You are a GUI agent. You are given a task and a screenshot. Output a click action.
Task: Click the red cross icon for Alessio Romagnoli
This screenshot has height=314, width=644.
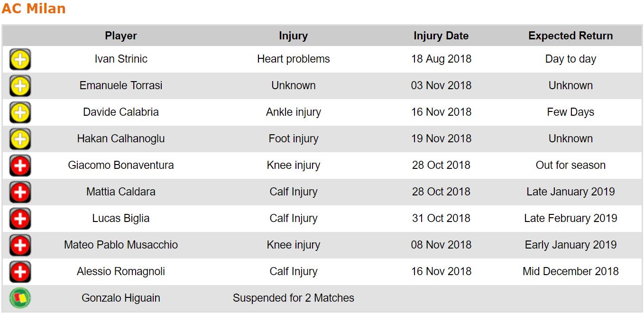20,272
